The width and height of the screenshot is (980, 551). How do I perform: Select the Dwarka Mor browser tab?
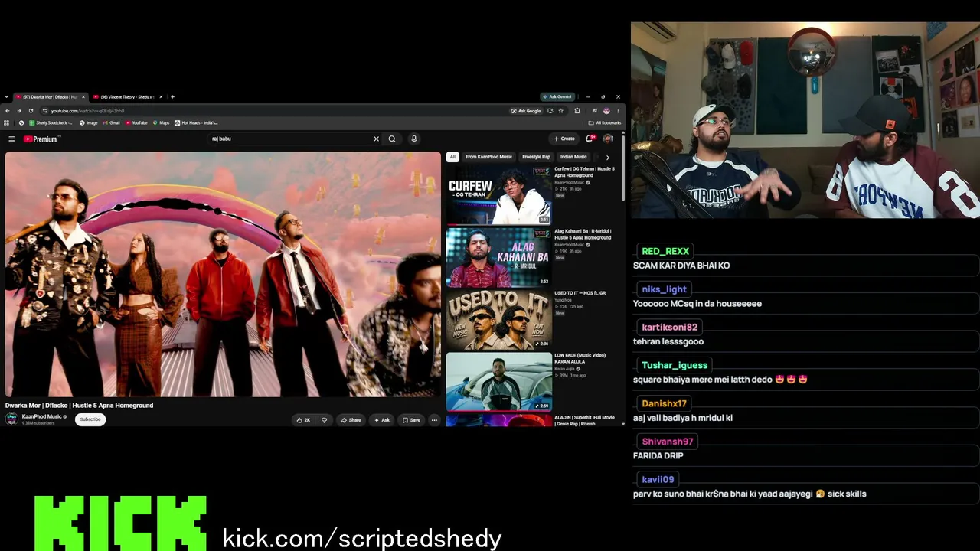point(51,97)
